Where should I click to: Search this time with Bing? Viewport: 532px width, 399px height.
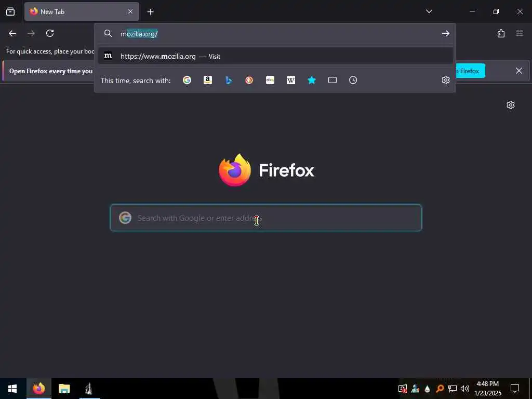tap(229, 80)
